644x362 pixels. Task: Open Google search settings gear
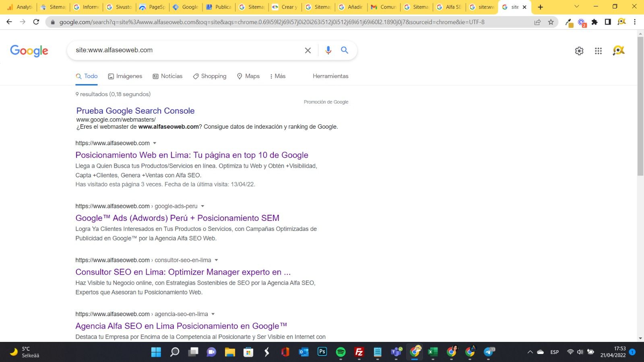pos(579,51)
